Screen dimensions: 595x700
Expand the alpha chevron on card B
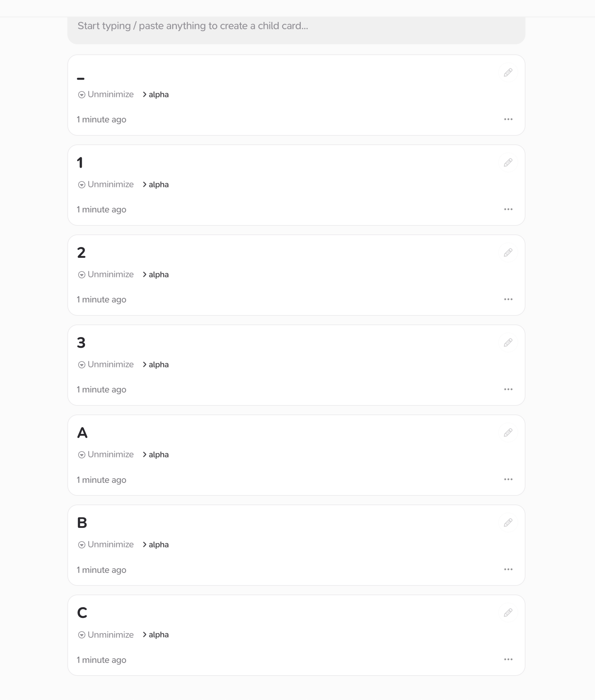(156, 544)
